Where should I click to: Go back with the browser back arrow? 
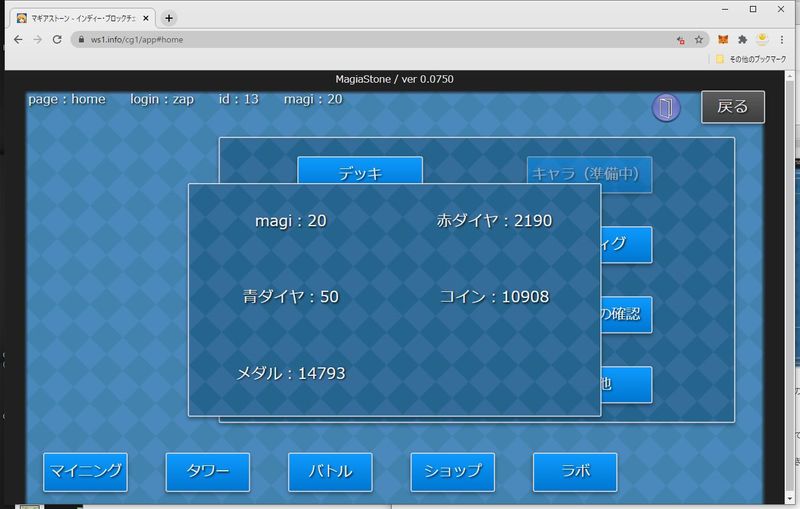pos(17,39)
